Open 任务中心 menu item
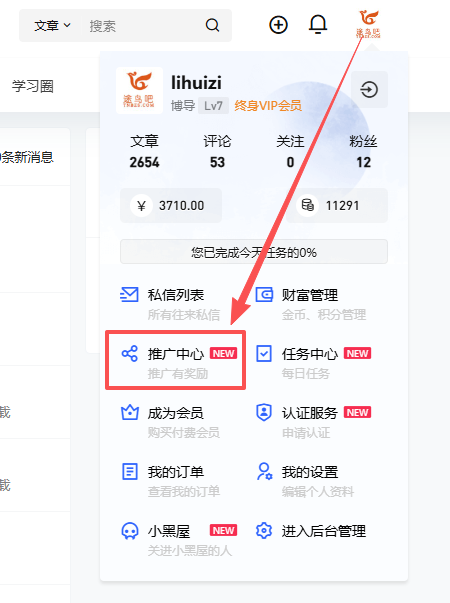 pos(310,354)
